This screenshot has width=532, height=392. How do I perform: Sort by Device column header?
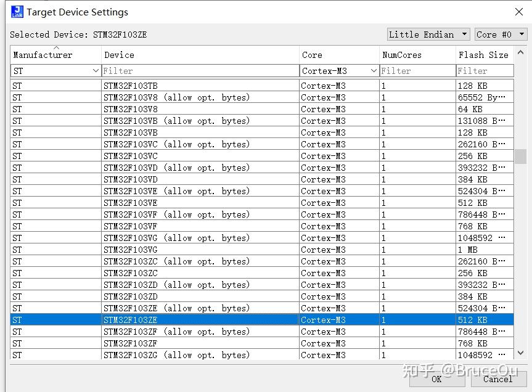[200, 55]
